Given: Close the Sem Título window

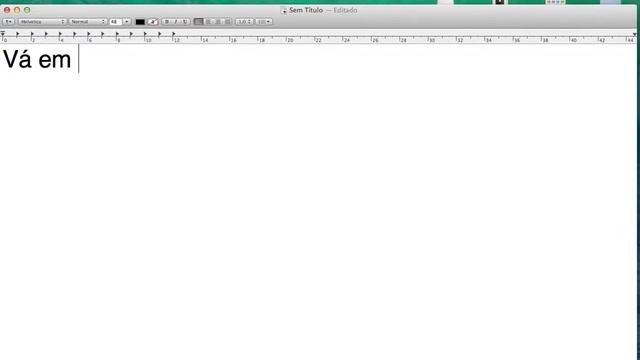Looking at the screenshot, I should (x=7, y=10).
